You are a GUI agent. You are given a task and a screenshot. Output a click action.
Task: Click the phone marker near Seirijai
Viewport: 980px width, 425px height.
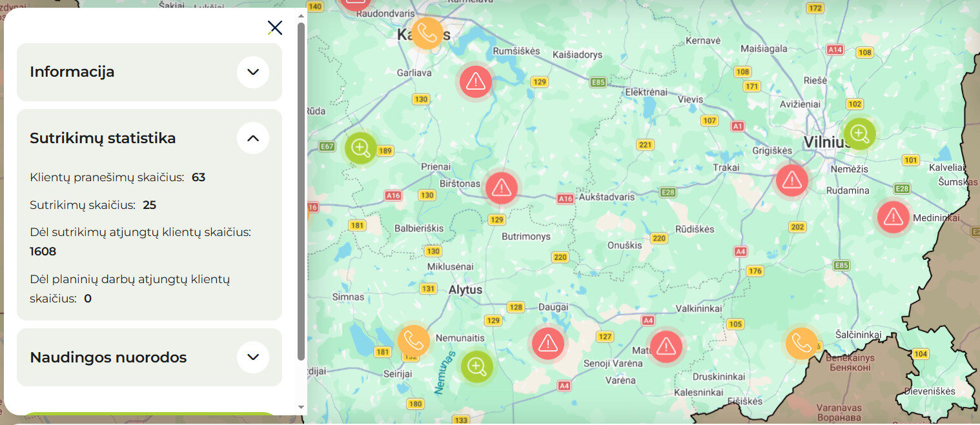[x=413, y=341]
